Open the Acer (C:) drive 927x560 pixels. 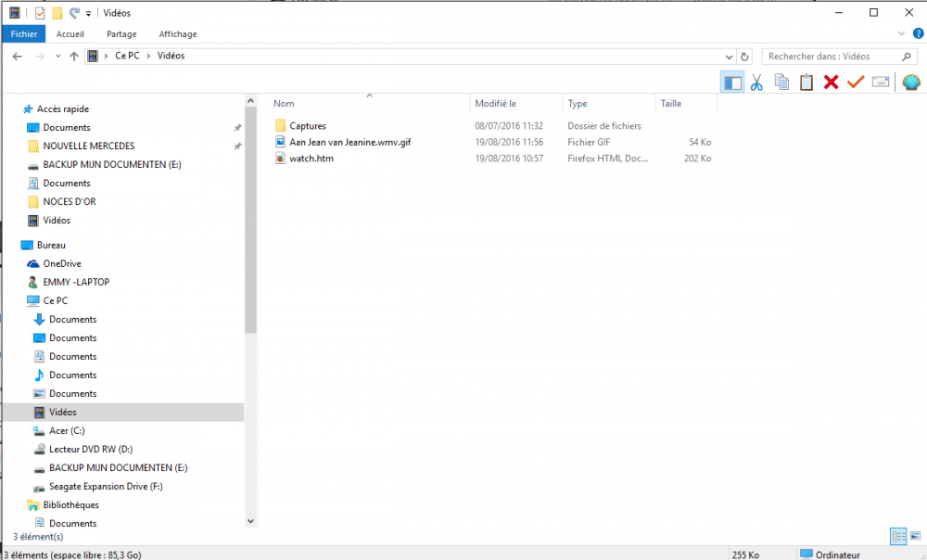[67, 430]
